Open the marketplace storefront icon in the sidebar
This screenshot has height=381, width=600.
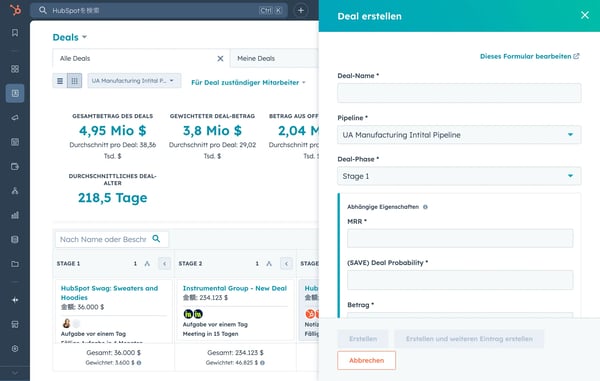point(15,324)
